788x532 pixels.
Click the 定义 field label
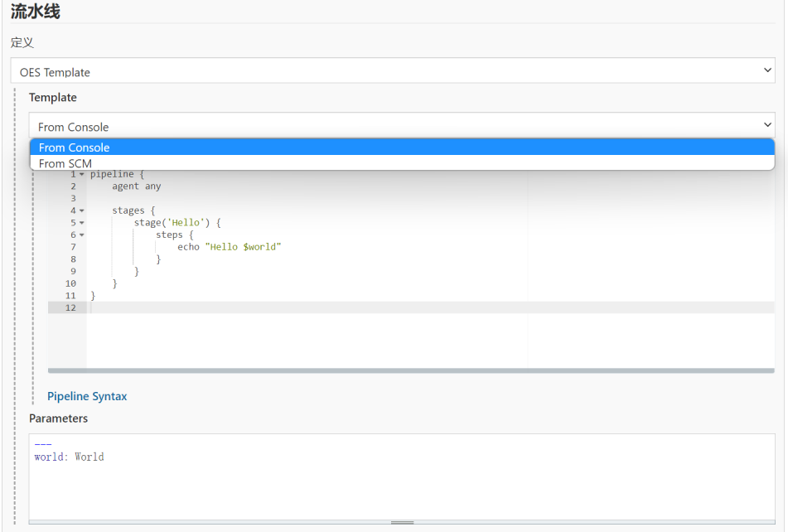coord(22,43)
